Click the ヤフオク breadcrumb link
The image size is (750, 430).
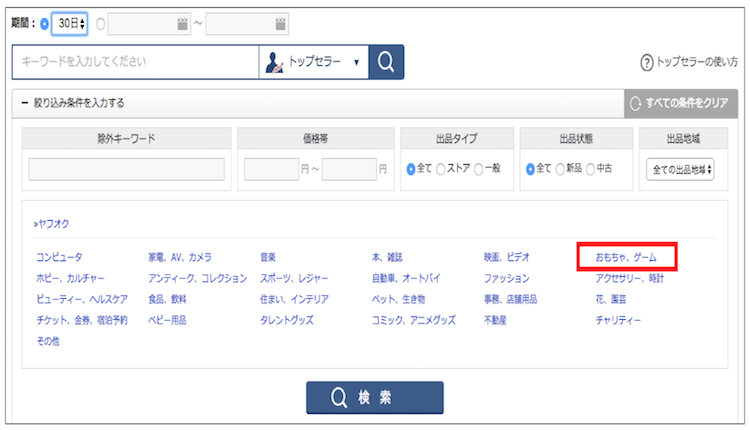pos(52,224)
